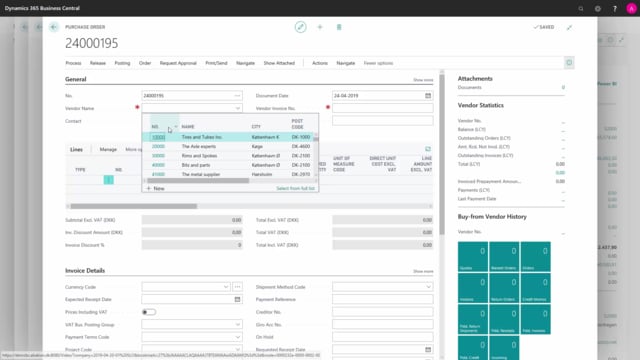The image size is (640, 360).
Task: Open the Order menu
Action: pyautogui.click(x=145, y=63)
